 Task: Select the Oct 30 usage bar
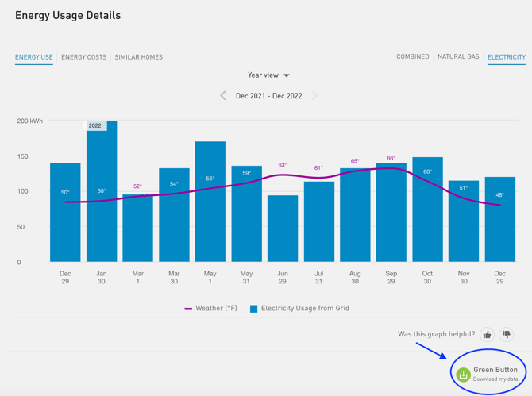click(427, 210)
